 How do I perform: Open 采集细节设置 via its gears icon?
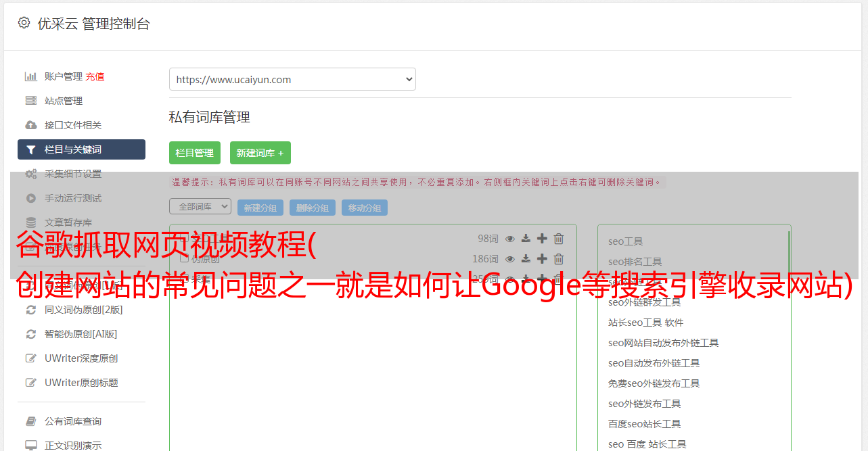[31, 174]
